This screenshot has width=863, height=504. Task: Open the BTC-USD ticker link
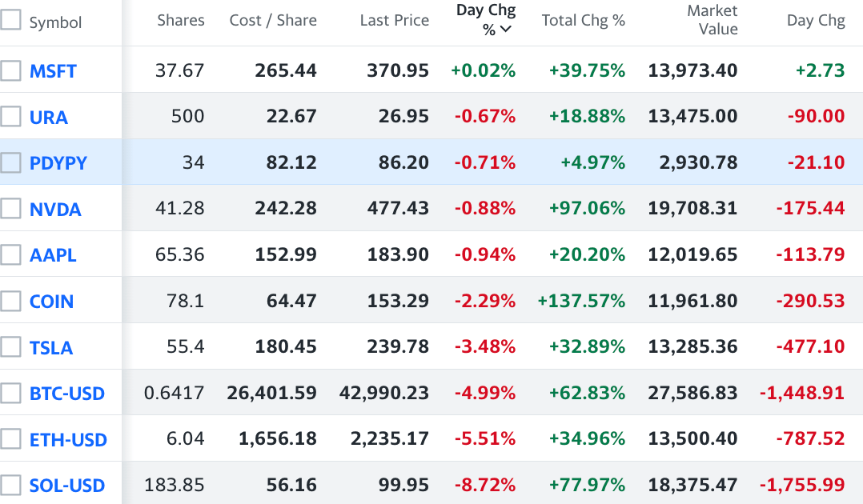[66, 394]
